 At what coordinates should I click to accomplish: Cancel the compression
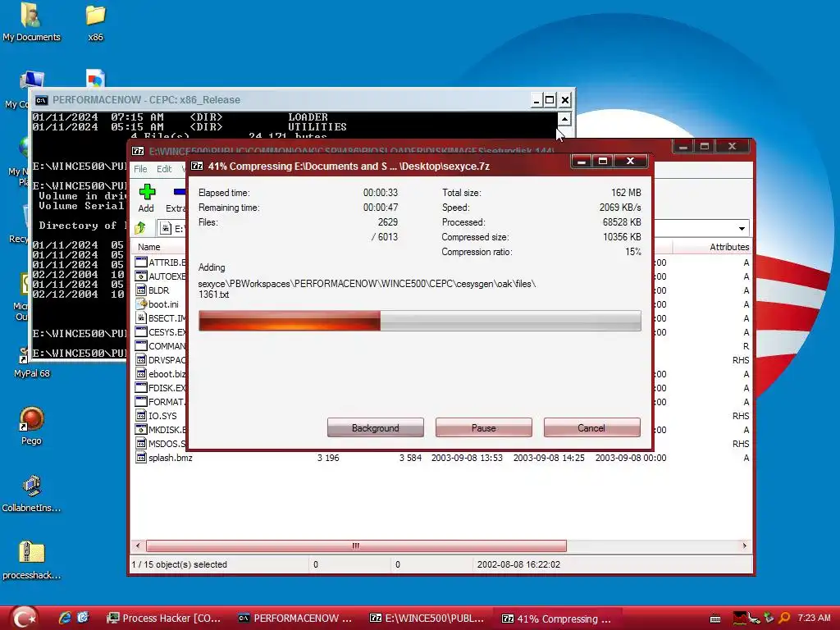592,428
